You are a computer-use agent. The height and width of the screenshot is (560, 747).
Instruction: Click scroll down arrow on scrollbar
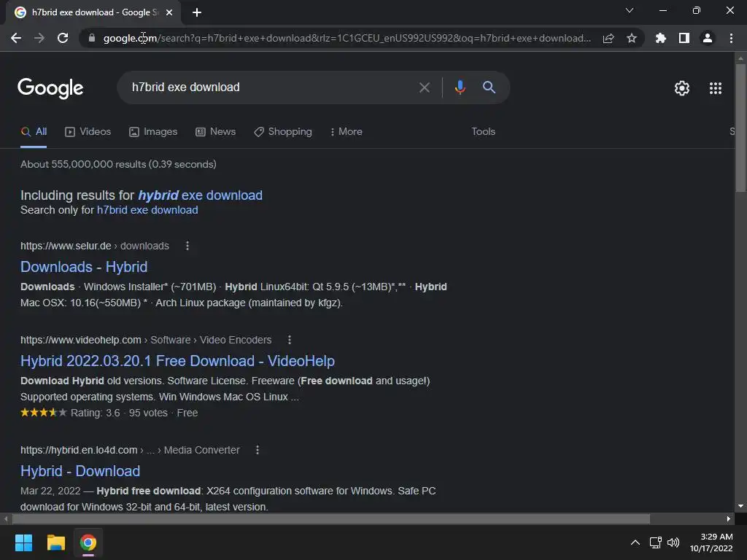pyautogui.click(x=740, y=506)
